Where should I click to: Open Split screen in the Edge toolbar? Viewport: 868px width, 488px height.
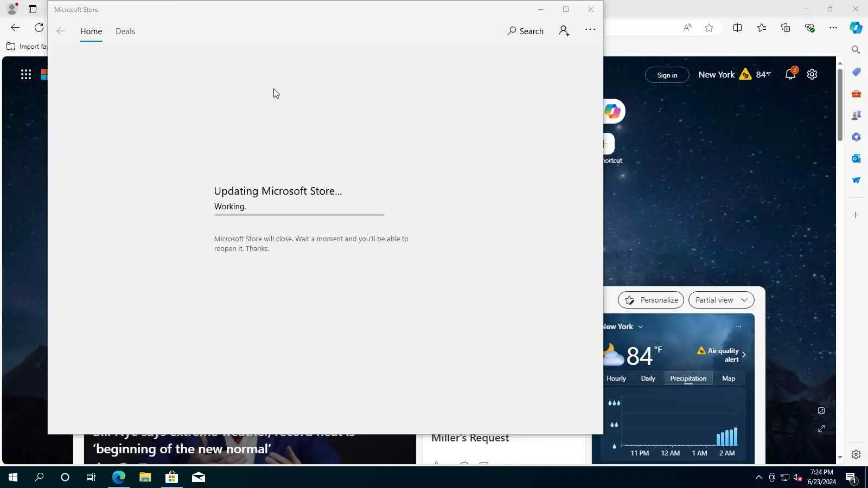pyautogui.click(x=737, y=28)
